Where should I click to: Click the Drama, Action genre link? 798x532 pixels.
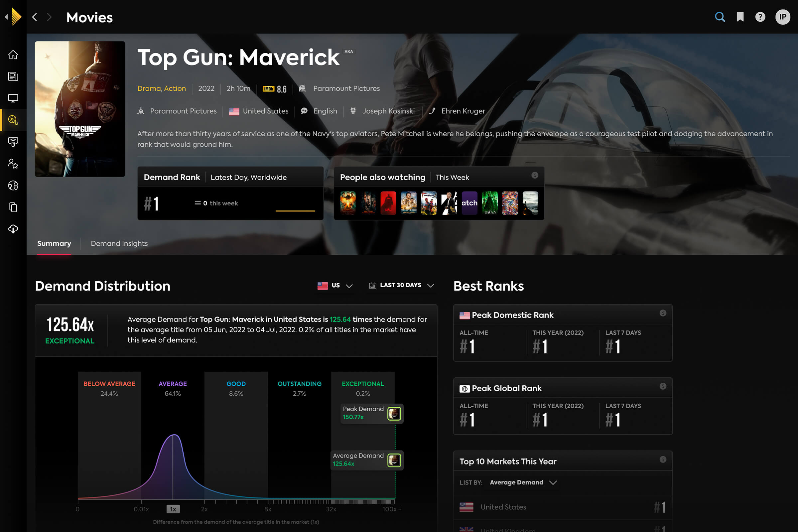point(162,88)
